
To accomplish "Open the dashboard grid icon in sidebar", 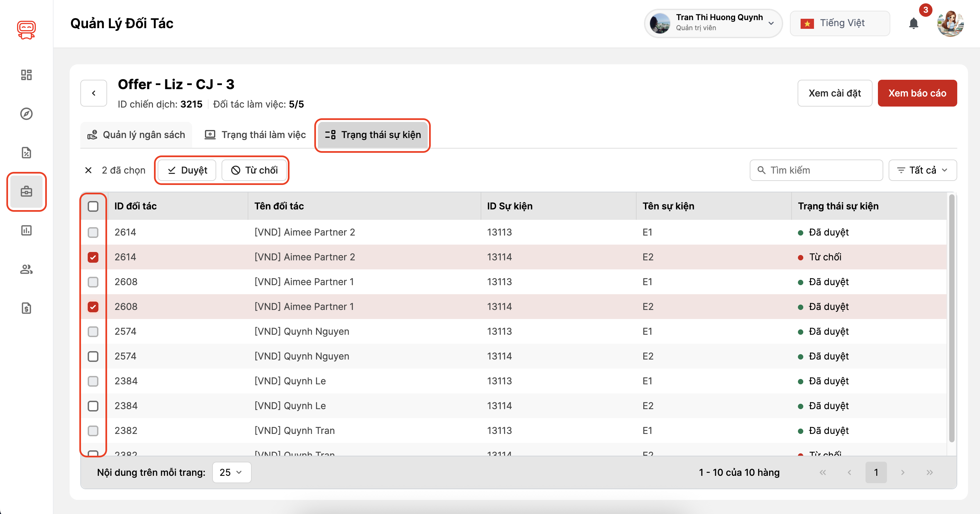I will click(26, 75).
